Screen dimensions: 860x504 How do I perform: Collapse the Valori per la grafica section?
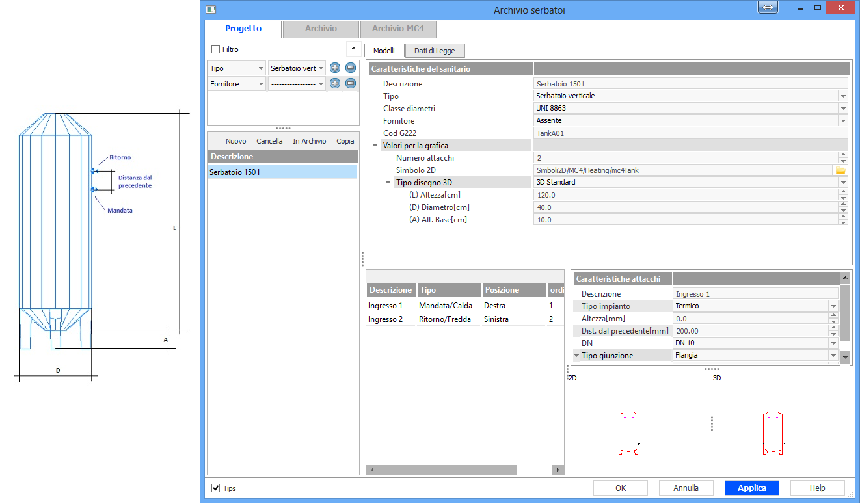(375, 146)
